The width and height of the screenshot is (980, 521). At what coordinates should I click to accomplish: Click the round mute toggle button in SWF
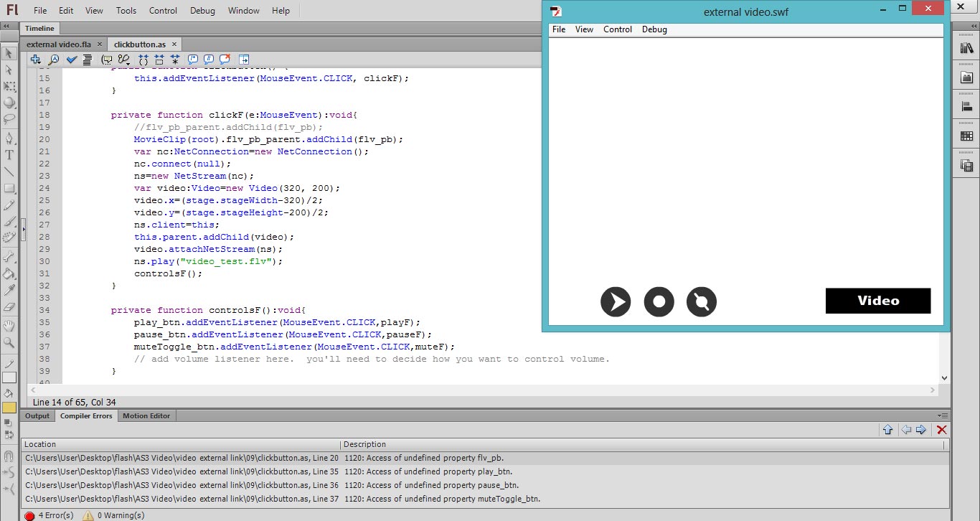pyautogui.click(x=702, y=301)
